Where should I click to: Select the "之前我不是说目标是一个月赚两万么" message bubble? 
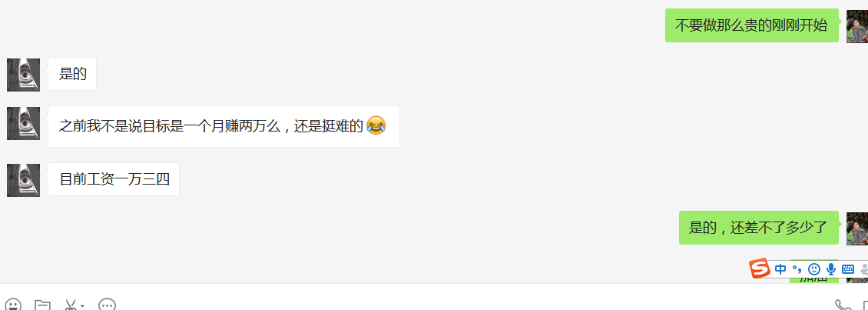point(224,126)
